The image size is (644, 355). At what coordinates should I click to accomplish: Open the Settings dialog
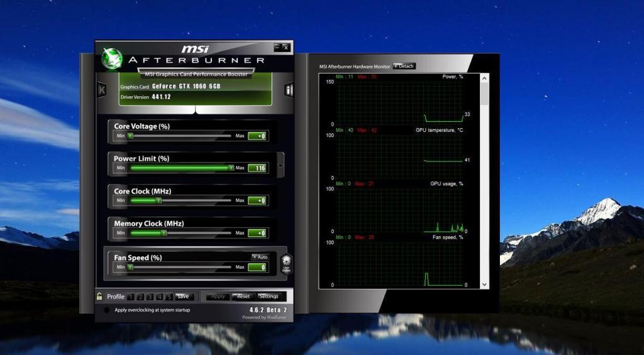tap(269, 297)
